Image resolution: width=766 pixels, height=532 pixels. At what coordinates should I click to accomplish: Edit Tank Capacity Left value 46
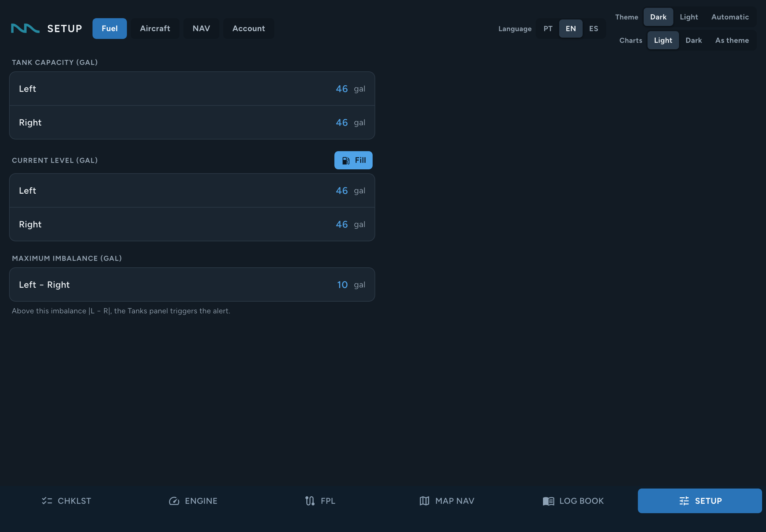pyautogui.click(x=341, y=89)
